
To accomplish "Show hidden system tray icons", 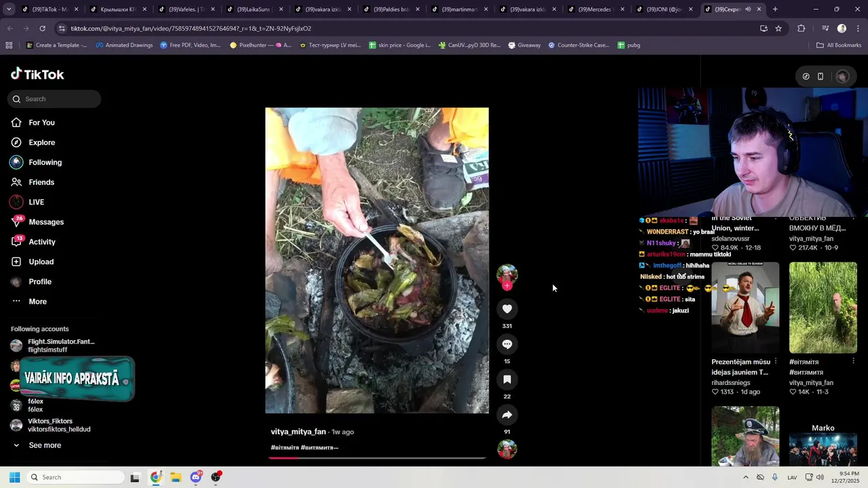I will 745,477.
